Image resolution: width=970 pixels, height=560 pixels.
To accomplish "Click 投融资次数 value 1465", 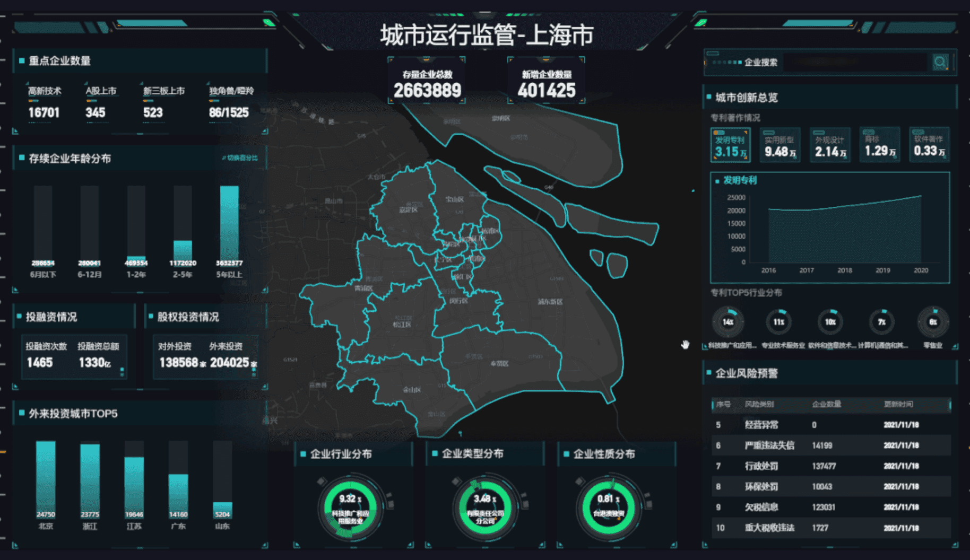I will coord(40,363).
